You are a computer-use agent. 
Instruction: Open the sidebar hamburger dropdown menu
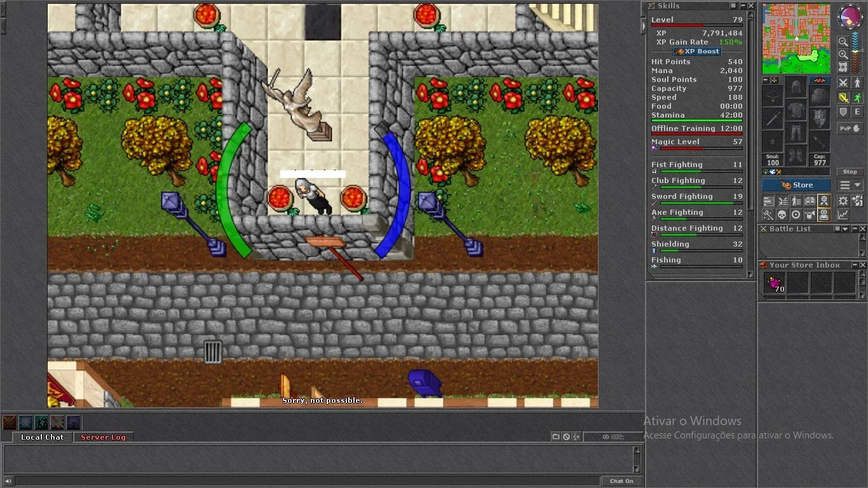click(x=850, y=184)
